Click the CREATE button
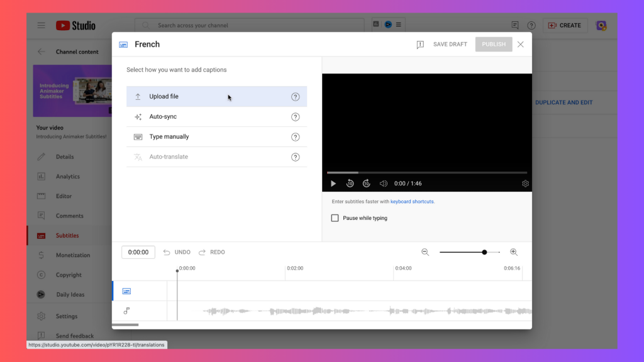The image size is (644, 362). pos(565,25)
